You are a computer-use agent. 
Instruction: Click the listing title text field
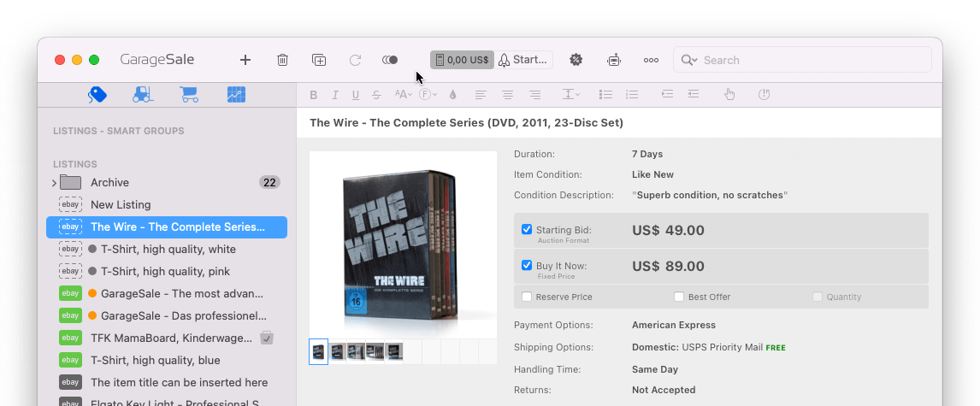tap(619, 123)
